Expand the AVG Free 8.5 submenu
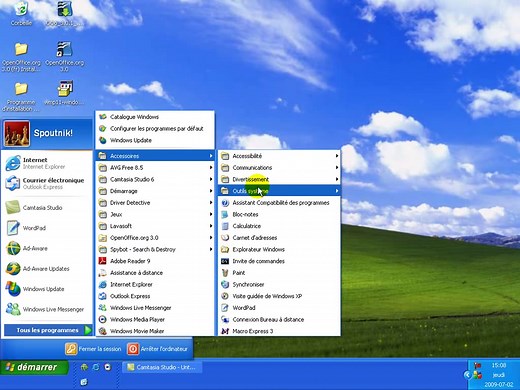Screen dimensions: 520x390 coord(155,167)
